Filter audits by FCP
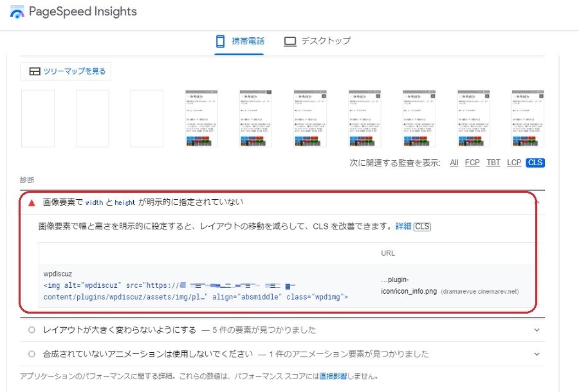 pos(472,163)
